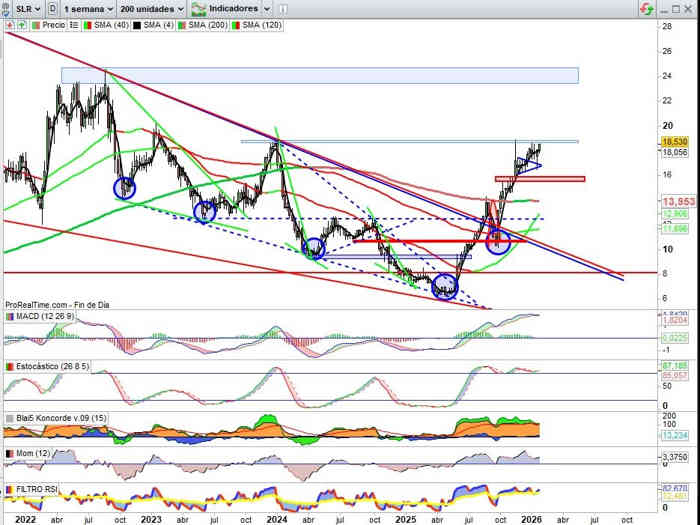The image size is (700, 525).
Task: Open the Indicadores panel icon
Action: click(x=200, y=8)
